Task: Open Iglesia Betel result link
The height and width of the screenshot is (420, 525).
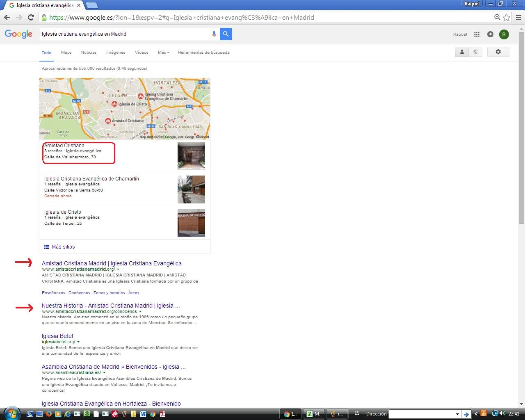Action: pyautogui.click(x=57, y=336)
